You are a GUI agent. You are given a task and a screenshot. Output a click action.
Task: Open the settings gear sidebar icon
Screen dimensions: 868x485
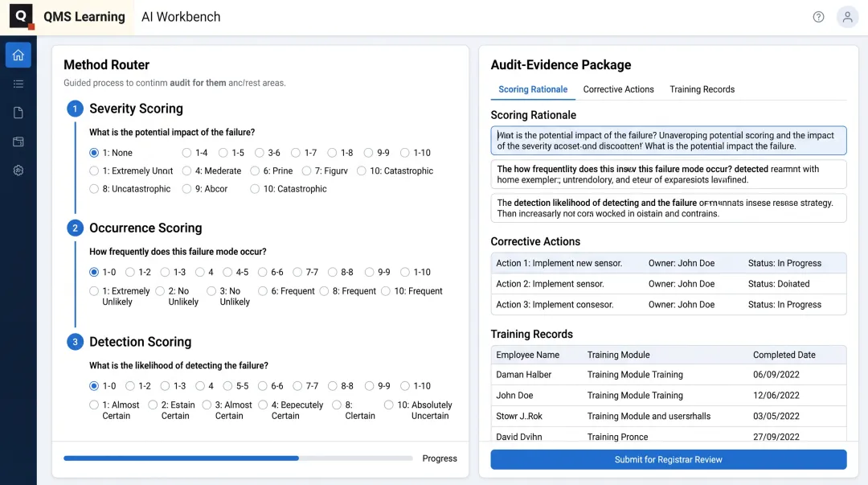click(x=18, y=171)
